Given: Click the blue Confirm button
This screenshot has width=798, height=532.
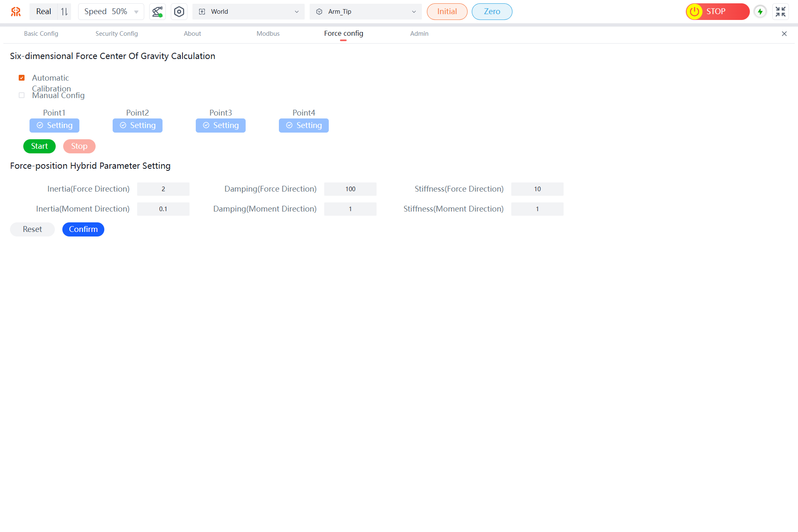Looking at the screenshot, I should point(83,229).
